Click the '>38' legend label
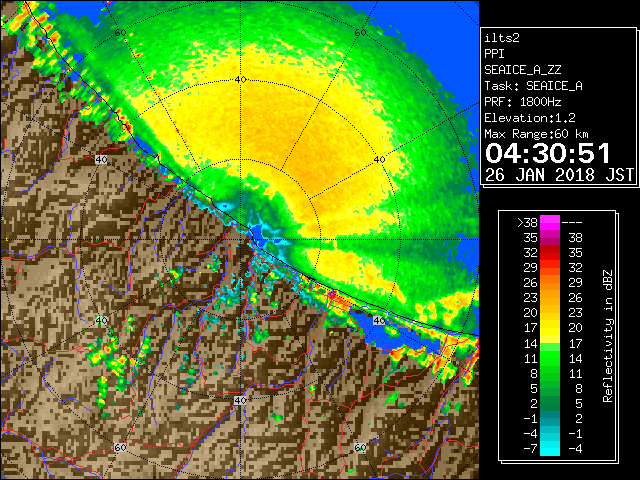 pos(527,223)
